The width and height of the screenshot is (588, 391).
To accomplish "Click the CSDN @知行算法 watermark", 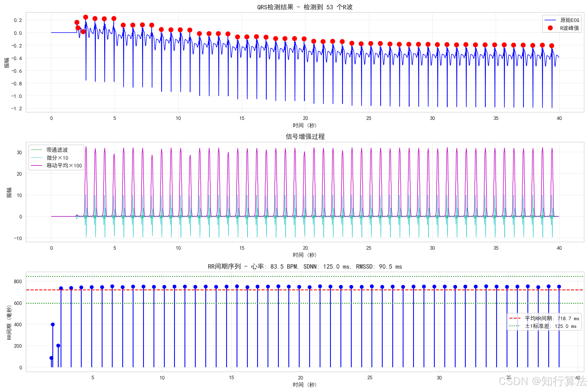I will (542, 381).
